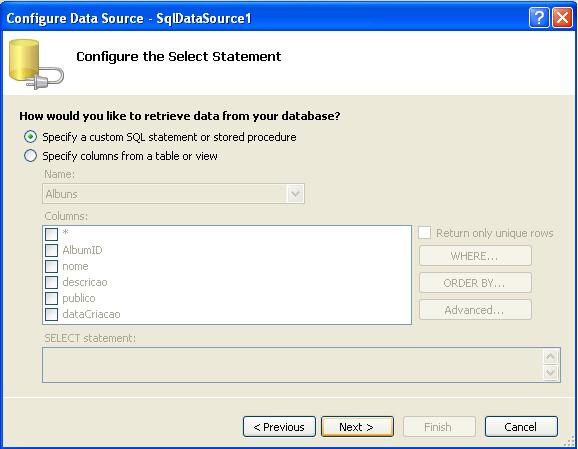Check the publico column checkbox

click(51, 298)
